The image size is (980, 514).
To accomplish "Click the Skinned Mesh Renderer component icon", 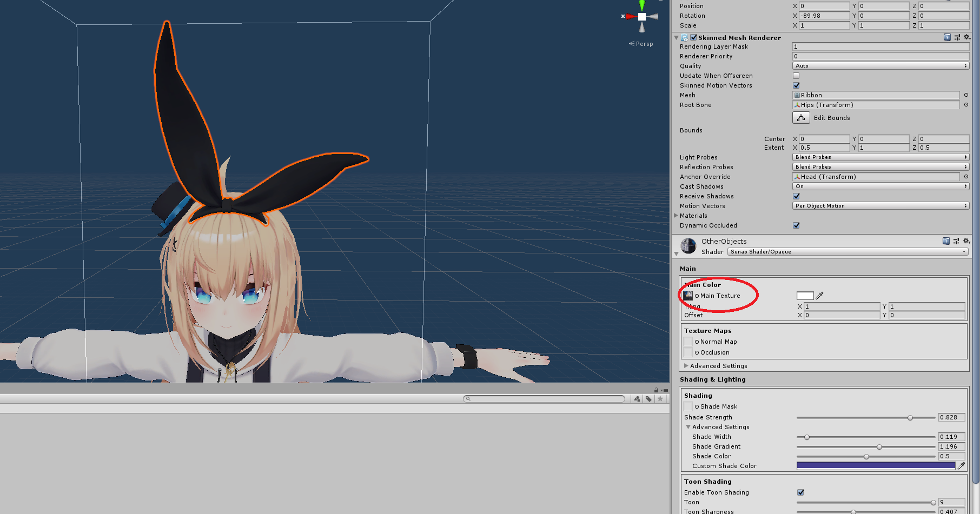I will point(685,37).
